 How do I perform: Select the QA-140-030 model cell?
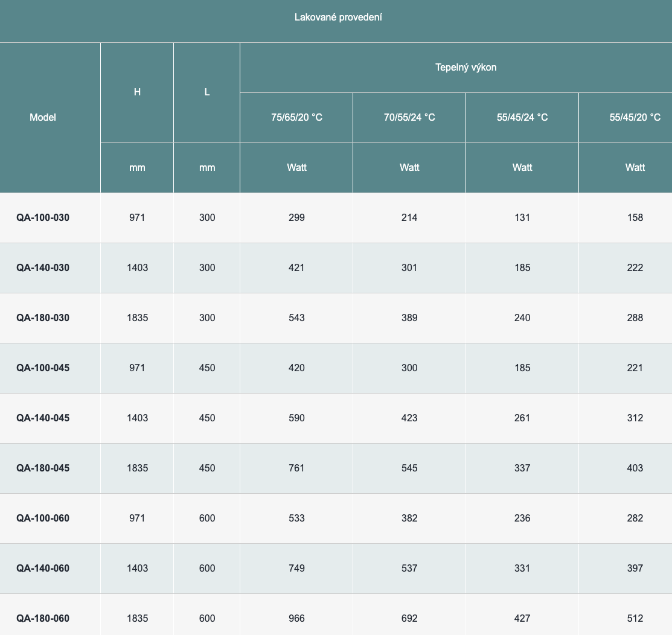(x=43, y=267)
